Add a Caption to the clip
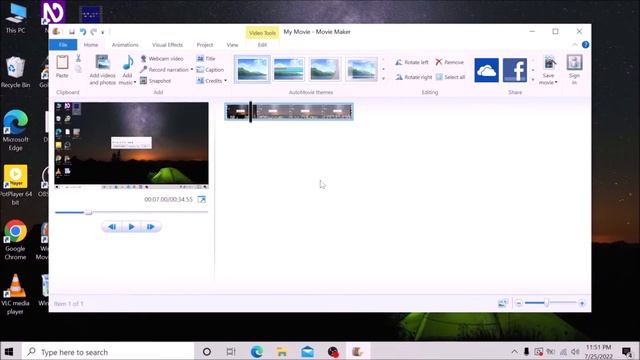This screenshot has width=640, height=360. (x=210, y=70)
